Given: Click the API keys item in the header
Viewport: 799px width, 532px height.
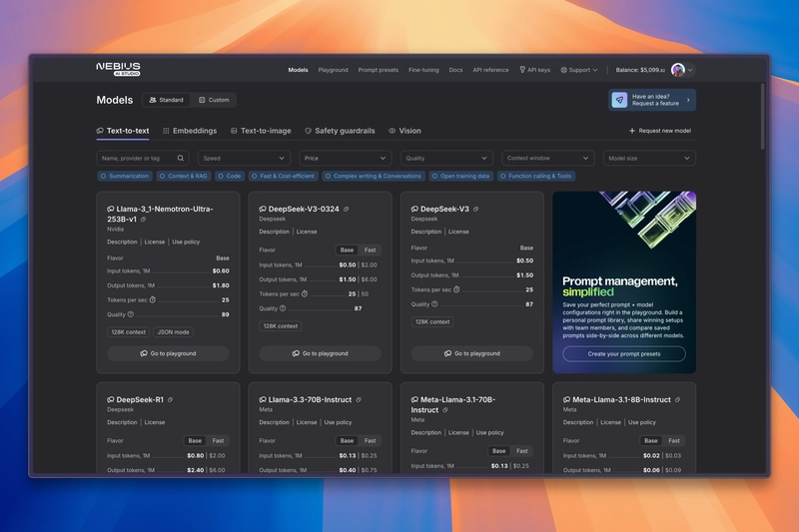Looking at the screenshot, I should (534, 70).
